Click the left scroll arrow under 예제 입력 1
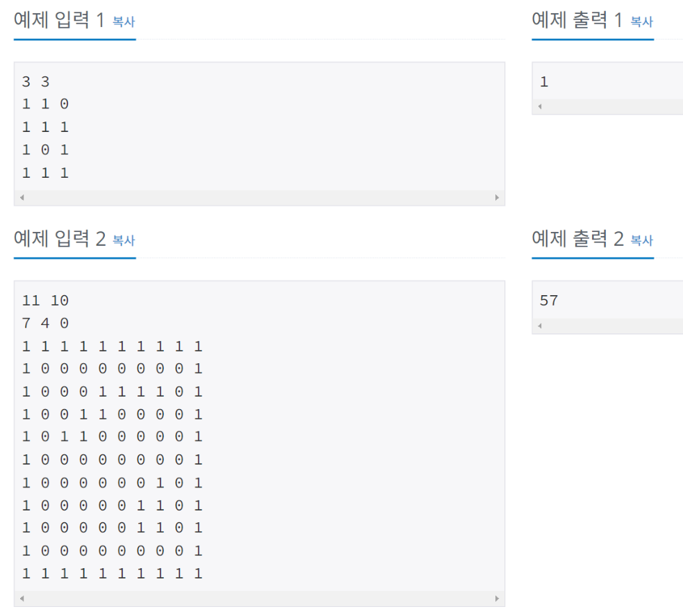The width and height of the screenshot is (683, 616). click(x=22, y=197)
